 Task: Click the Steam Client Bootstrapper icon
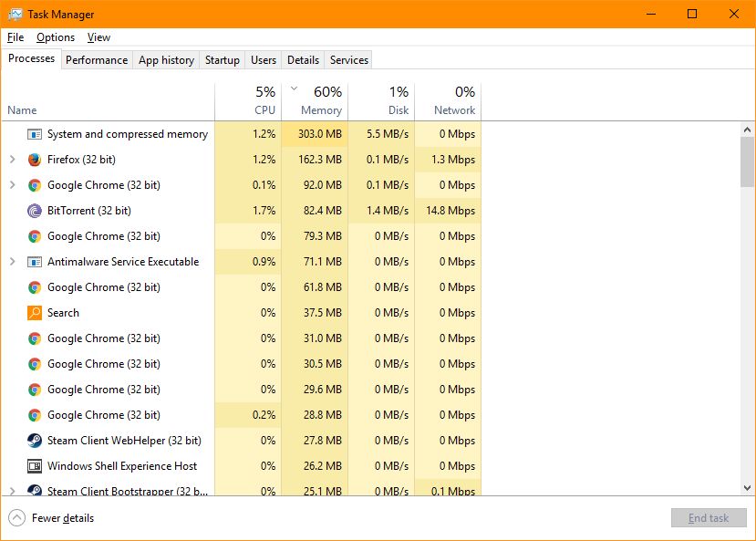point(35,491)
